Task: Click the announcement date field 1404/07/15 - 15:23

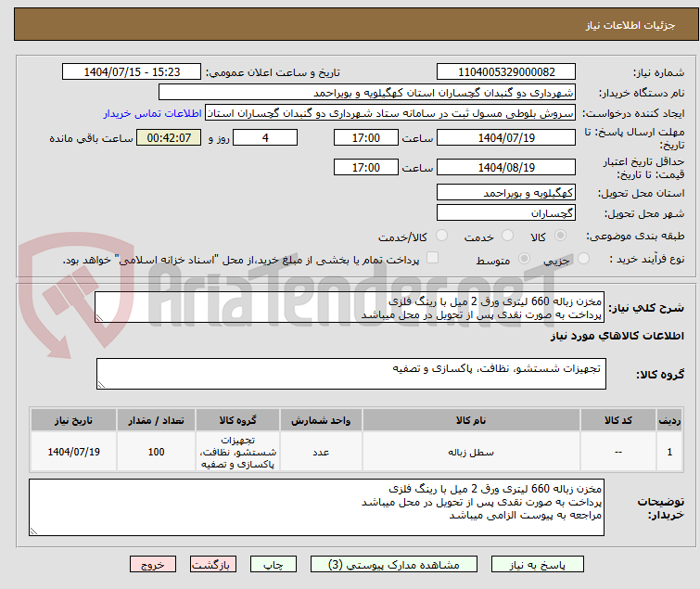Action: click(x=132, y=72)
